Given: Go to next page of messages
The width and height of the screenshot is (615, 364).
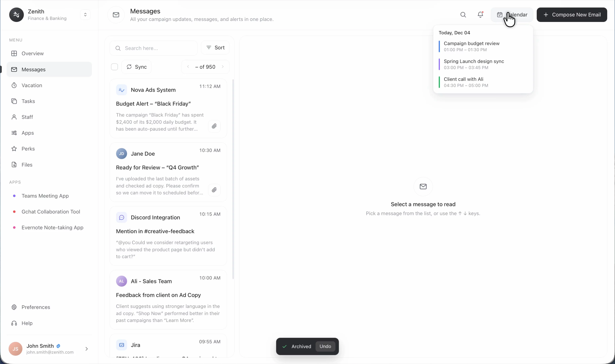Looking at the screenshot, I should click(223, 67).
